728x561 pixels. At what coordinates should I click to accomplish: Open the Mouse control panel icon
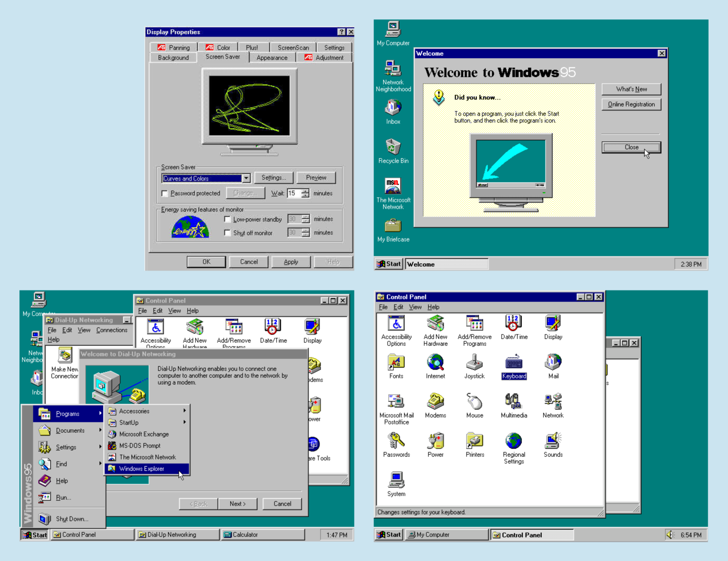pos(474,405)
